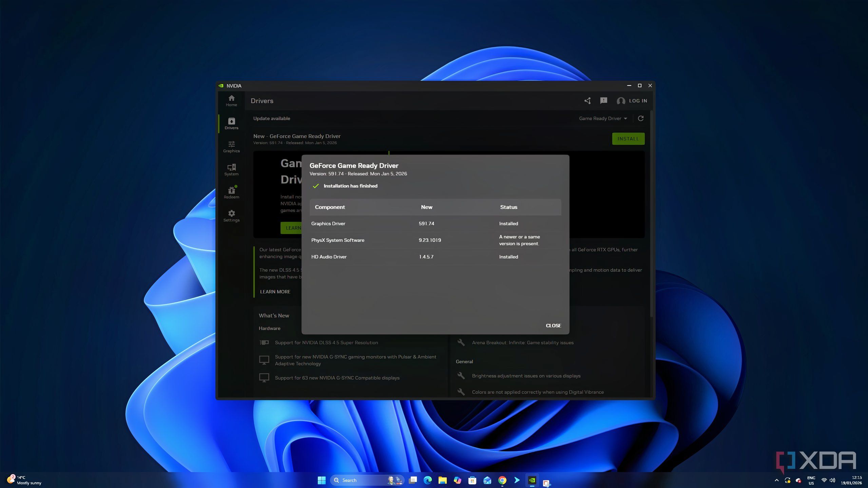Show hidden system tray icons
Image resolution: width=868 pixels, height=488 pixels.
[776, 480]
